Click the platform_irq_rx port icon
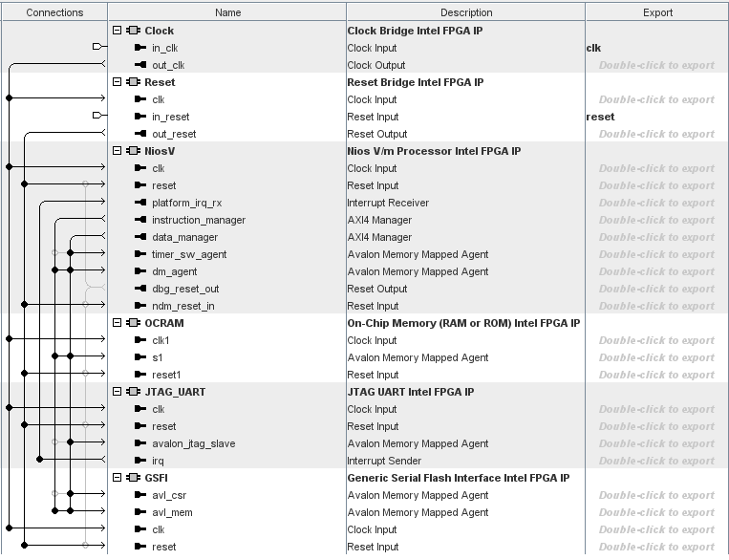 [x=141, y=203]
